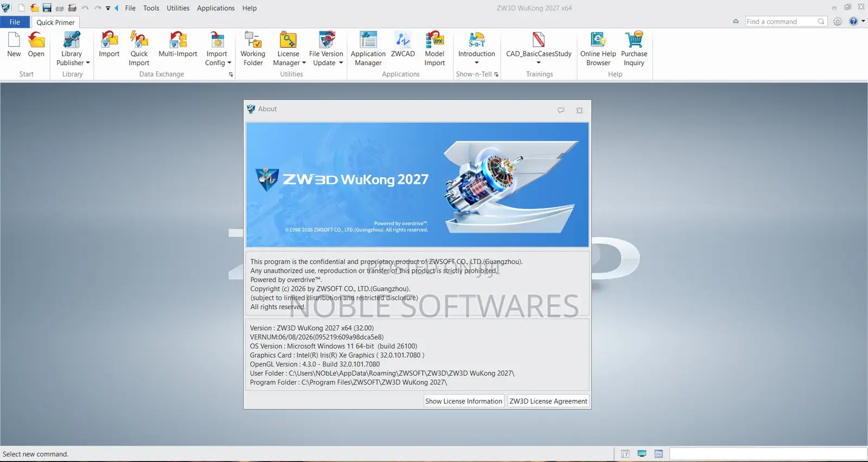This screenshot has height=462, width=868.
Task: Expand the Import Config dropdown arrow
Action: tap(229, 63)
